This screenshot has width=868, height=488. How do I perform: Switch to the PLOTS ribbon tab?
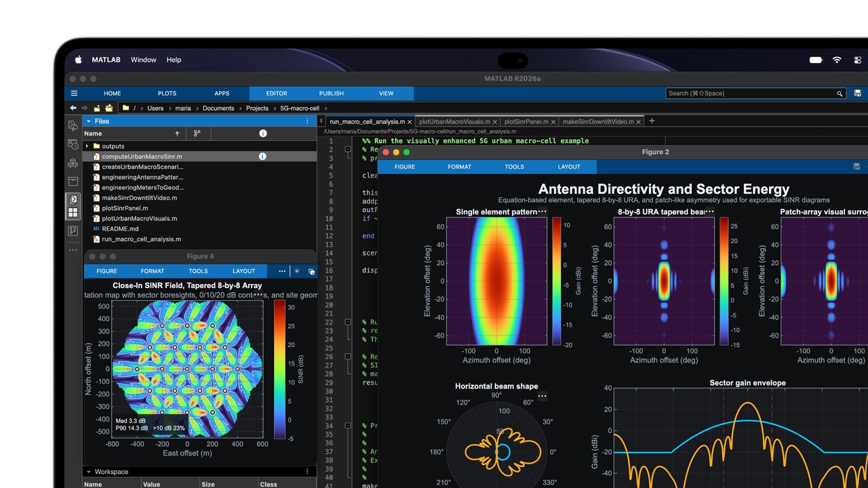pos(167,94)
